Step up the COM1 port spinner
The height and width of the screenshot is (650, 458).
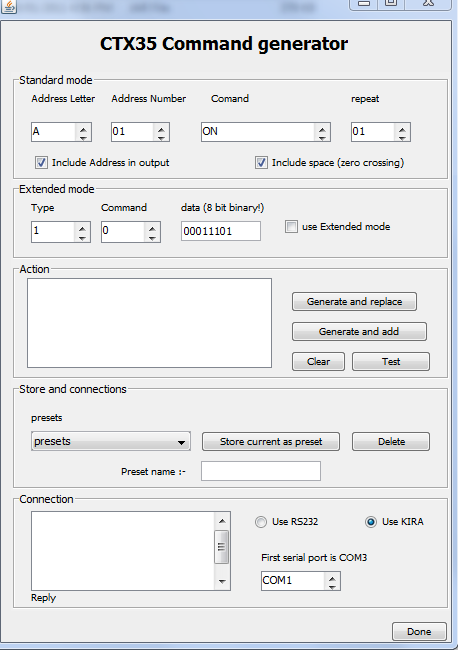332,577
